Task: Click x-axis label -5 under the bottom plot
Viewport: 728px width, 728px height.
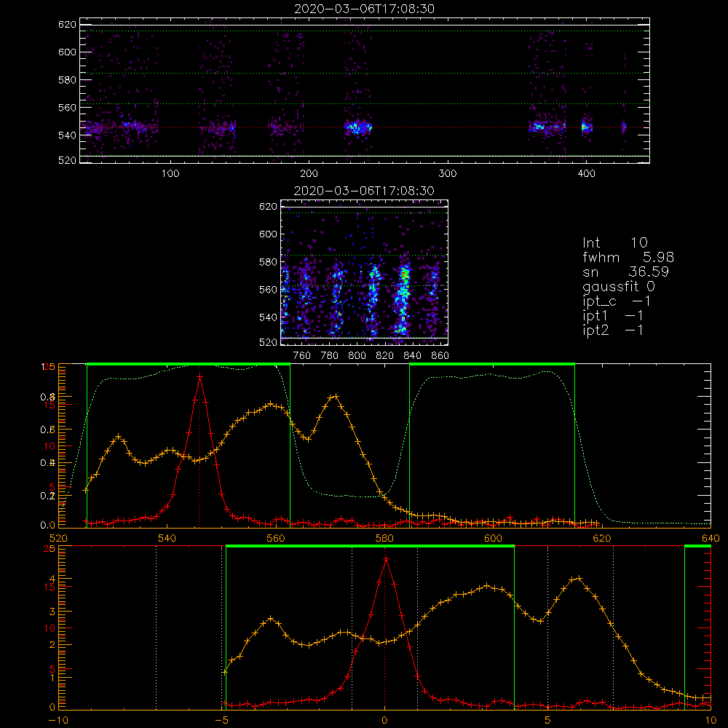Action: point(221,721)
